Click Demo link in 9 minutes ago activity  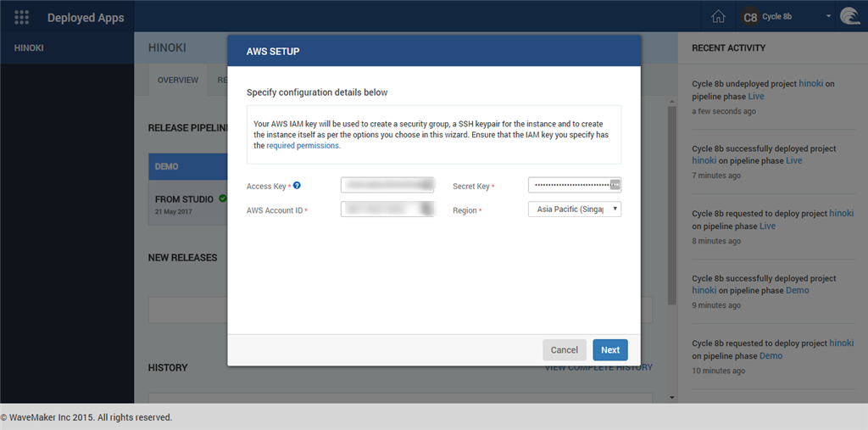coord(797,290)
